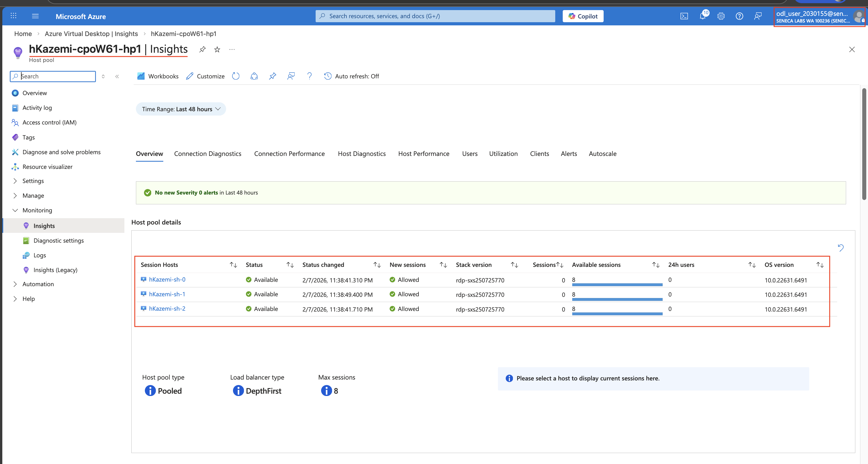Viewport: 868px width, 464px height.
Task: Go to the Alerts tab
Action: (569, 154)
